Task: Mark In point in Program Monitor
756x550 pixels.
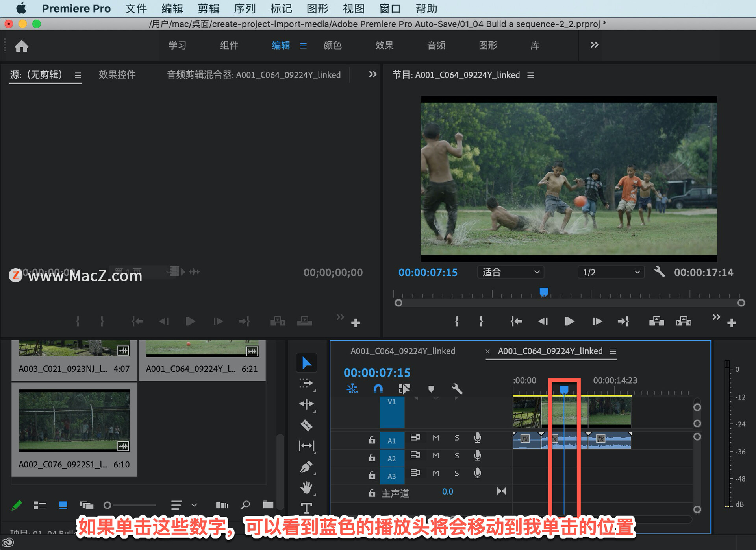Action: [457, 321]
